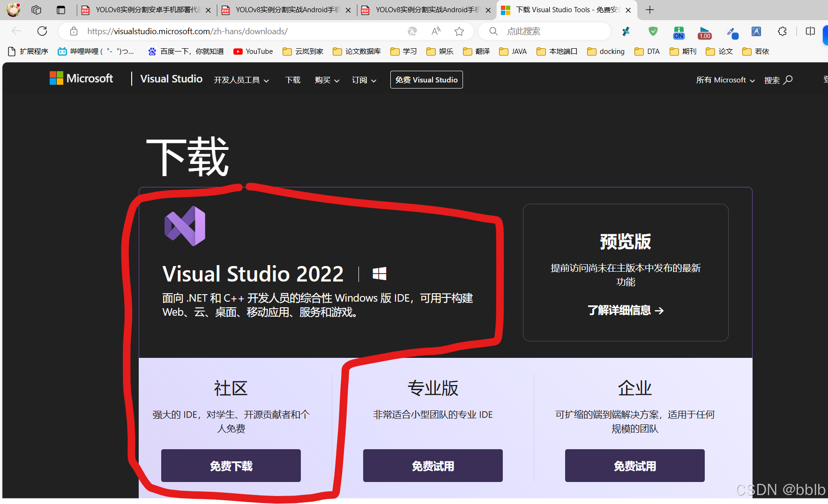Screen dimensions: 828x504
Task: Close the first YOLOv8 PDF tab
Action: point(208,10)
